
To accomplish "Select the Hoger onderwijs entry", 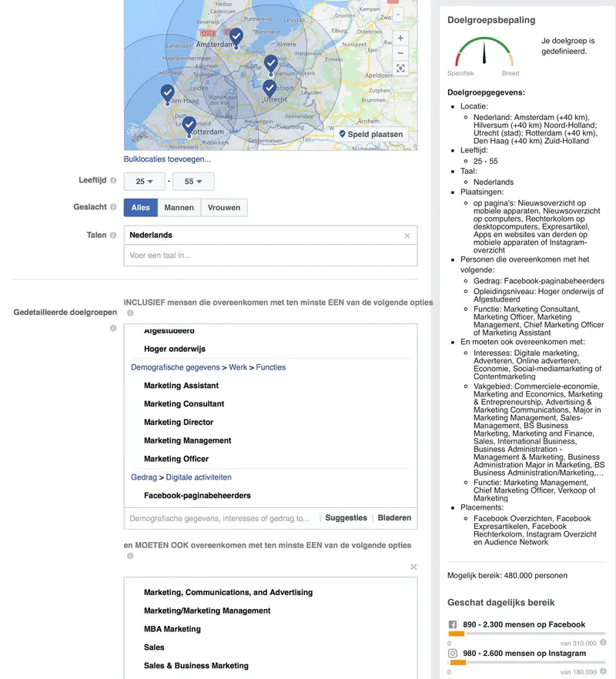I will click(175, 349).
